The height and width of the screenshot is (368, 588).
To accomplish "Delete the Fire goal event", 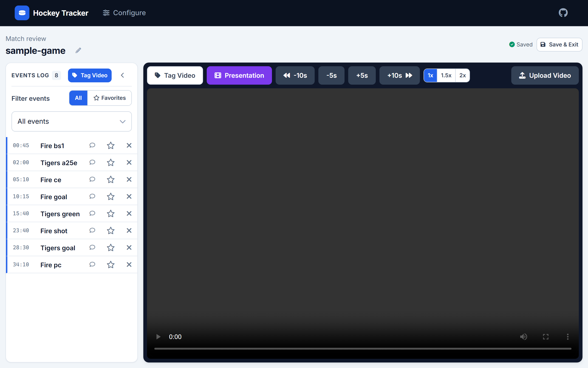I will coord(129,196).
